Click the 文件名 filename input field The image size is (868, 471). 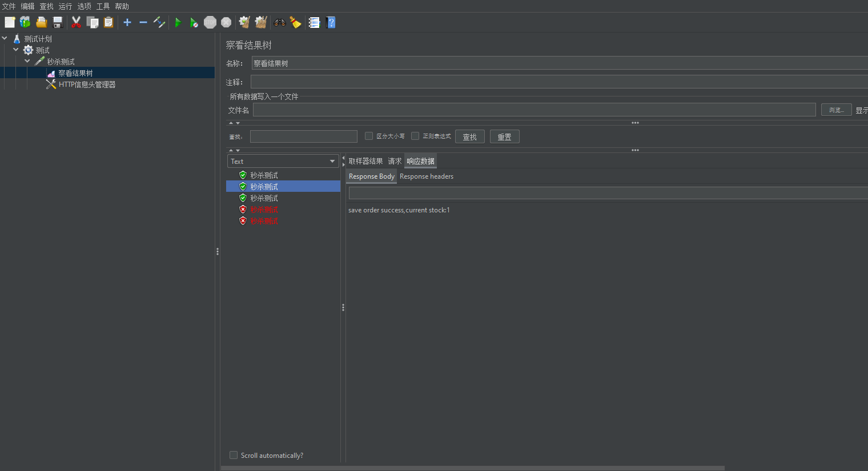pos(535,110)
